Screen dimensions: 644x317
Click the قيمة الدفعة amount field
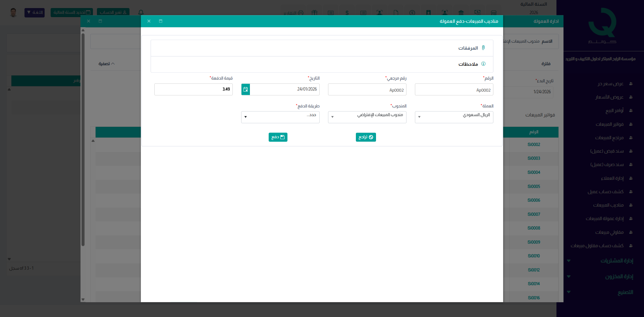[194, 89]
